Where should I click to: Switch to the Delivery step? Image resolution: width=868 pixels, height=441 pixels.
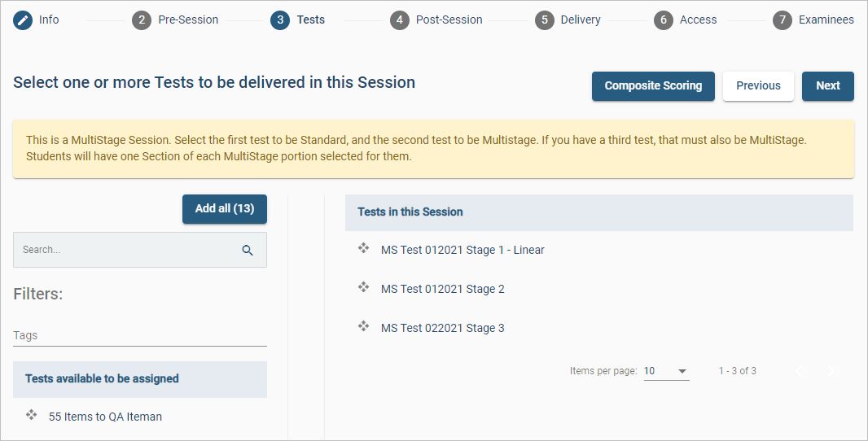(580, 20)
